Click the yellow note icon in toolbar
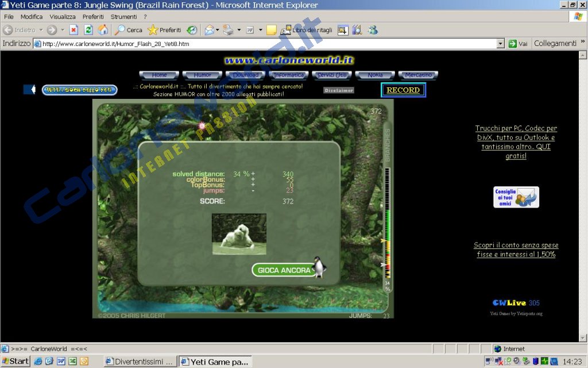 click(272, 30)
